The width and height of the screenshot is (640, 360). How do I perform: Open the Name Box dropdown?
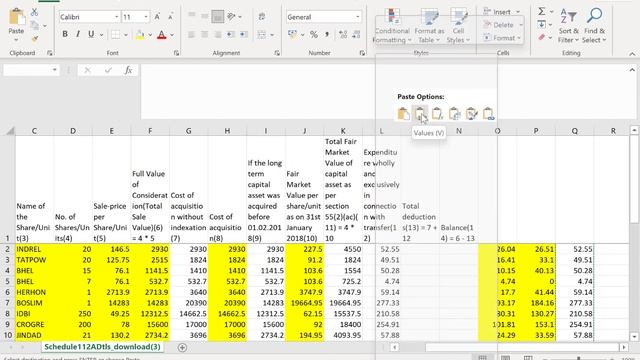point(55,70)
